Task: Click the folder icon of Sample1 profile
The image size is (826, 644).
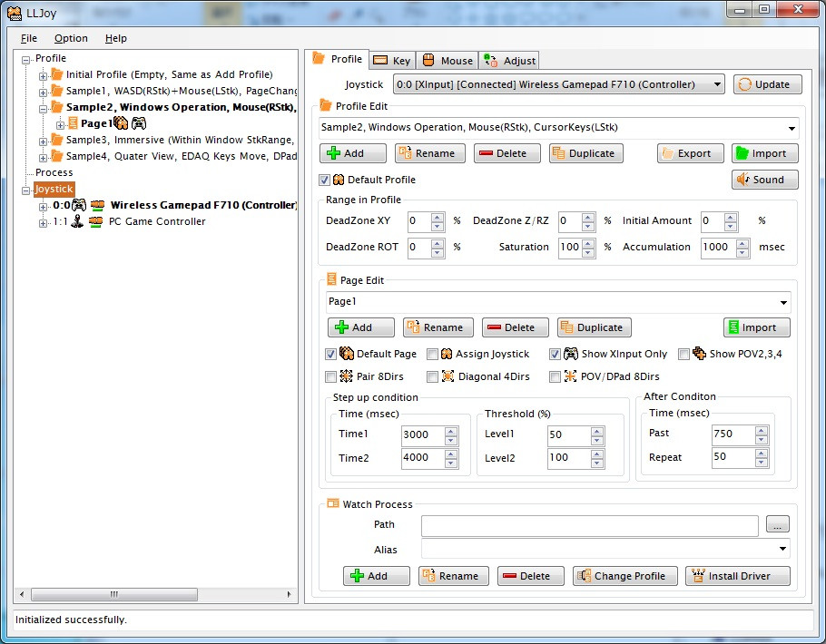Action: coord(57,91)
